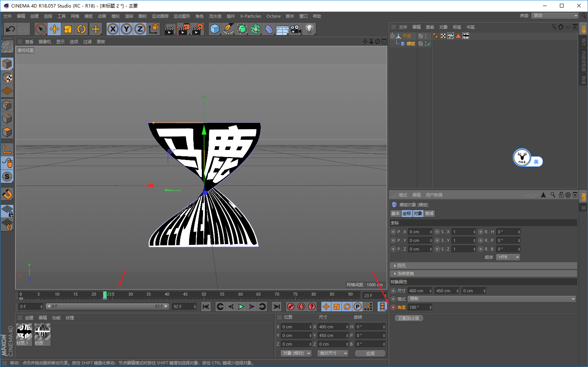Open the Octane menu
The height and width of the screenshot is (367, 588).
click(274, 16)
